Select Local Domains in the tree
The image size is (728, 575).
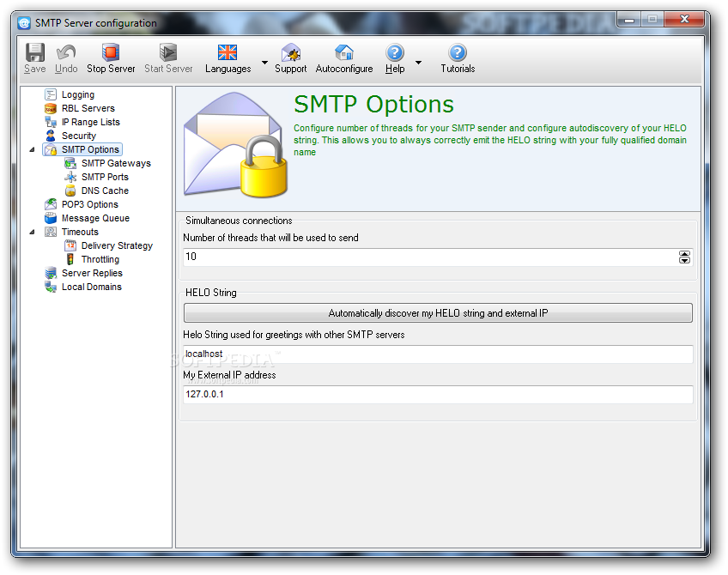[92, 287]
